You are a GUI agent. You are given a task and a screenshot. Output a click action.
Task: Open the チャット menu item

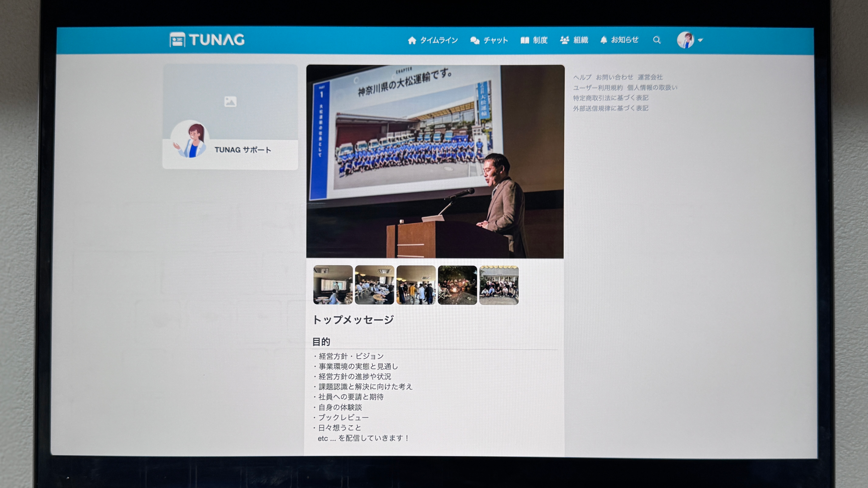[x=495, y=40]
